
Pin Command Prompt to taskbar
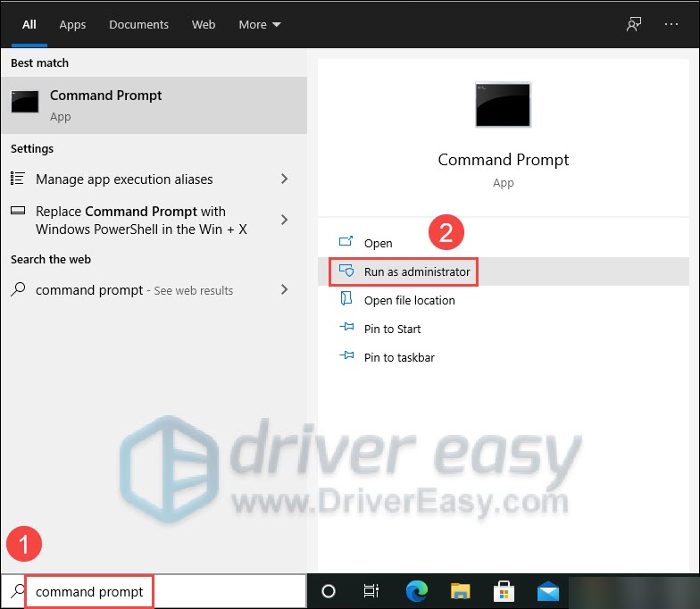(x=399, y=357)
